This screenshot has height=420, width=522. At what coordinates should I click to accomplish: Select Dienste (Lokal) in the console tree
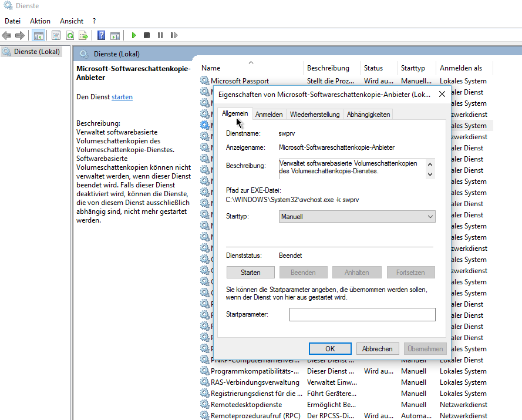pyautogui.click(x=37, y=52)
